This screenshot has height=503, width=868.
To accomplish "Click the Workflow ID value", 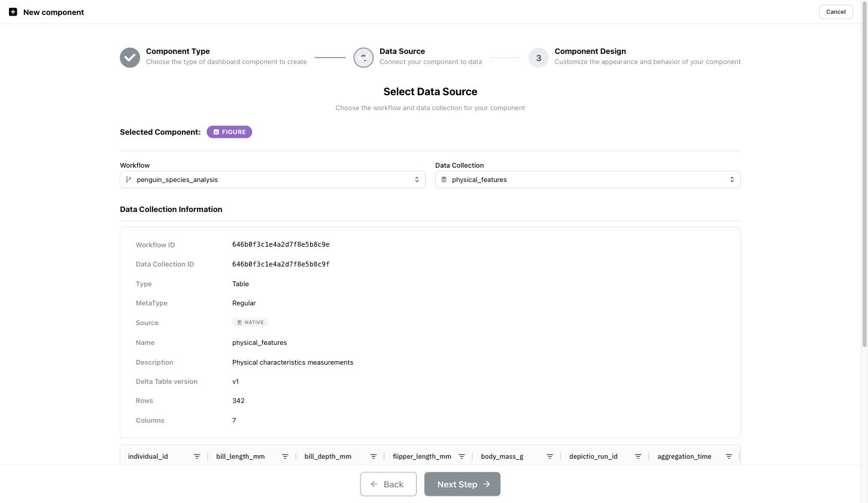I will (x=281, y=244).
